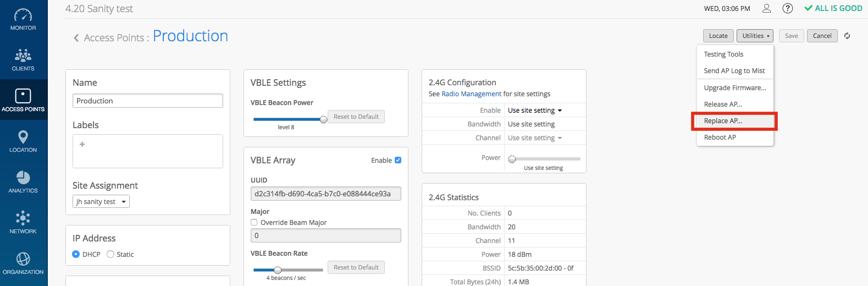Collapse the Utilities dropdown menu

point(755,36)
